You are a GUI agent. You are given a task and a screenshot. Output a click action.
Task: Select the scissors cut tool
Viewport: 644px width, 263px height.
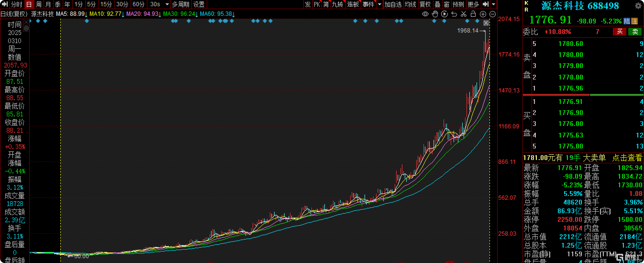tap(463, 14)
